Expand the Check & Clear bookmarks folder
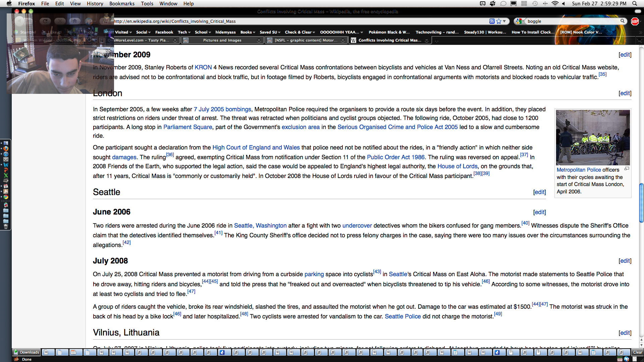This screenshot has height=362, width=644. coord(300,32)
